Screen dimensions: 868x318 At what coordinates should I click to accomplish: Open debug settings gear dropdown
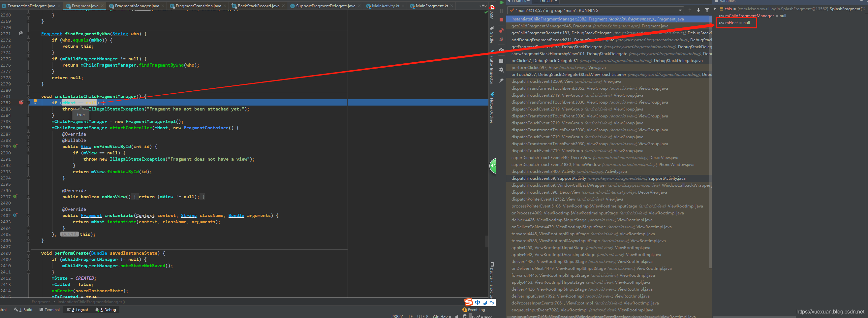pyautogui.click(x=501, y=70)
